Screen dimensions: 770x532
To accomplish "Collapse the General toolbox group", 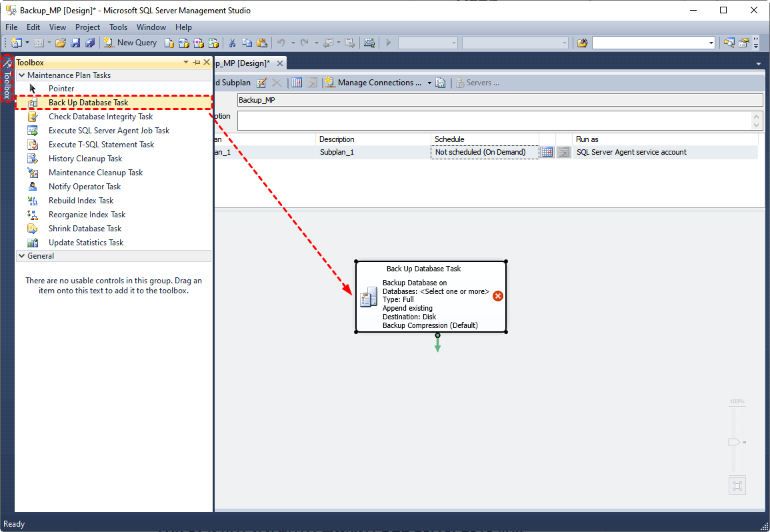I will point(22,255).
